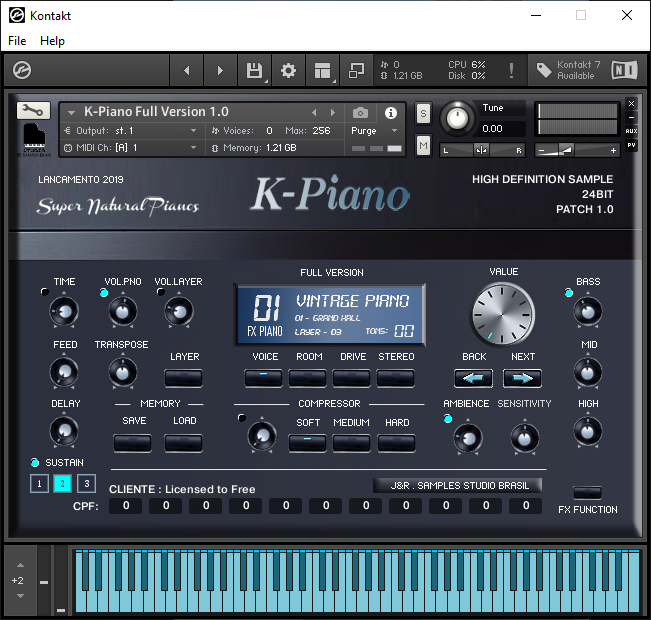651x620 pixels.
Task: Toggle the VOL.PNO LED indicator
Action: 104,293
